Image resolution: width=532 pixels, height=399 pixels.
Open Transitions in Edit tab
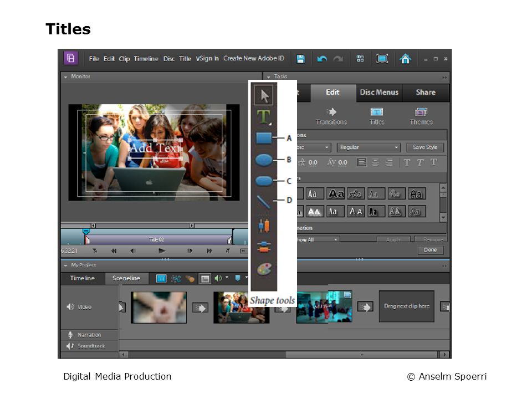(331, 116)
